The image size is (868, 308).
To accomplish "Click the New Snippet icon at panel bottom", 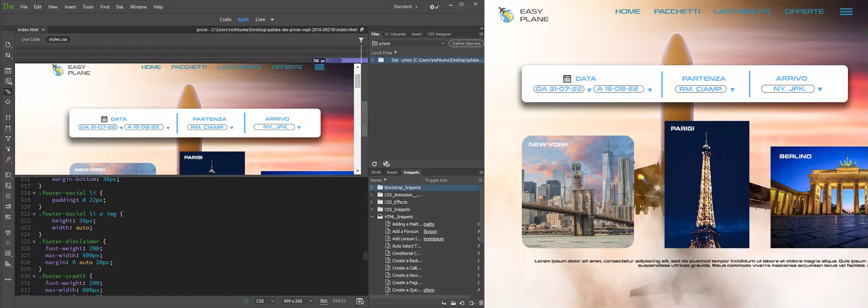I will point(462,303).
